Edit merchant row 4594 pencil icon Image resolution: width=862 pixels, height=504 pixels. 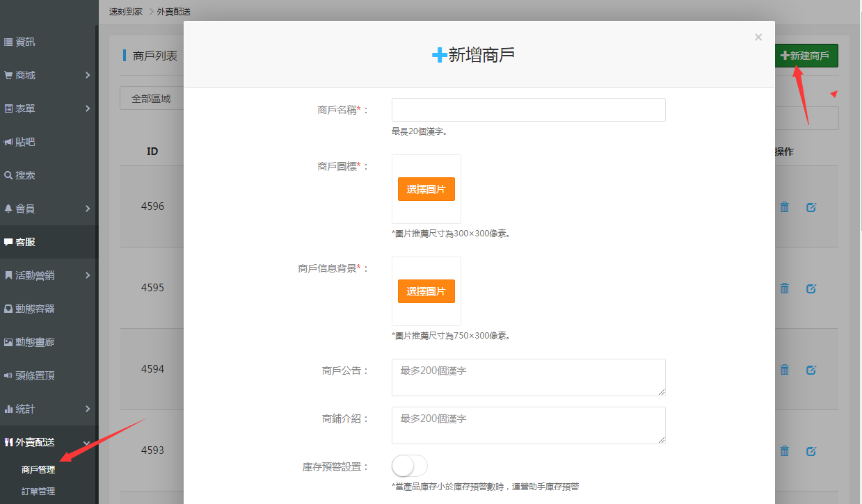pos(811,369)
